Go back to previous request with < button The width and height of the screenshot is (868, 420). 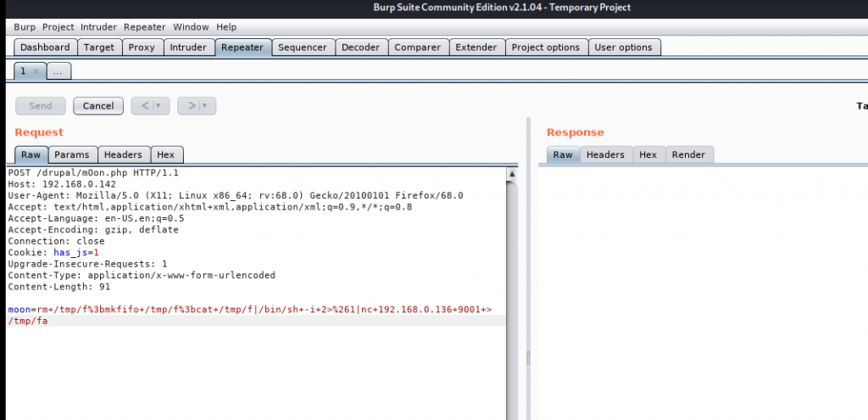145,106
